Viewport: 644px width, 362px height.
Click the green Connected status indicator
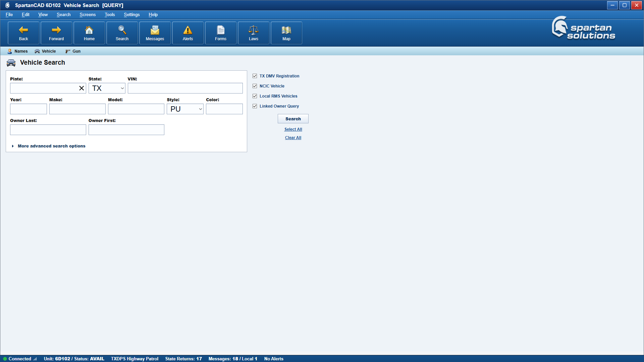5,359
